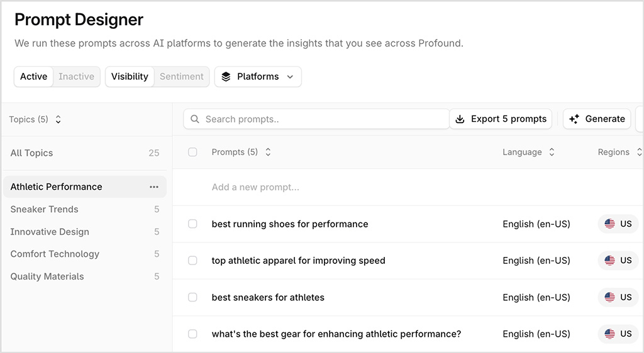Sort by Prompts (5) column
Viewport: 644px width, 353px height.
(x=241, y=152)
